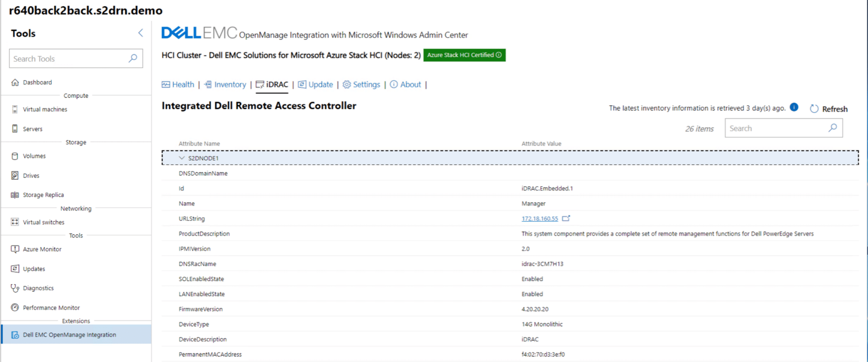Viewport: 868px width, 362px height.
Task: Open the 172.18.160.55 iDRAC link
Action: pyautogui.click(x=540, y=219)
